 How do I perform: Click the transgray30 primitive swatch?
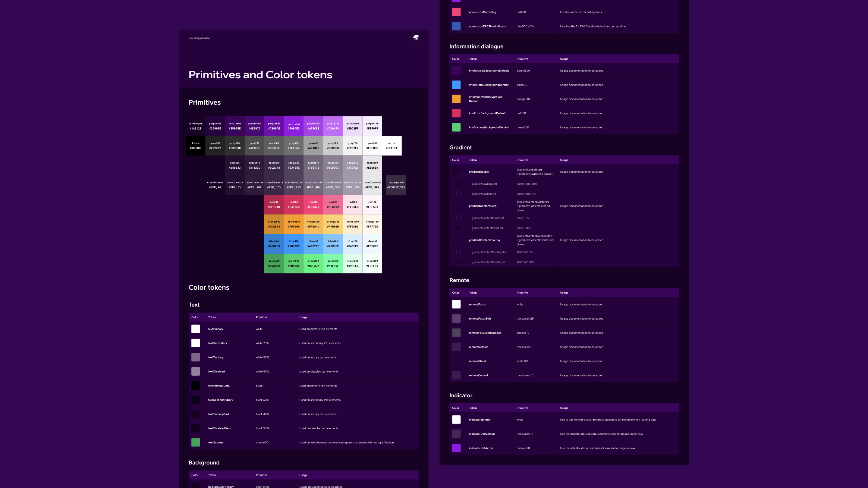(396, 185)
